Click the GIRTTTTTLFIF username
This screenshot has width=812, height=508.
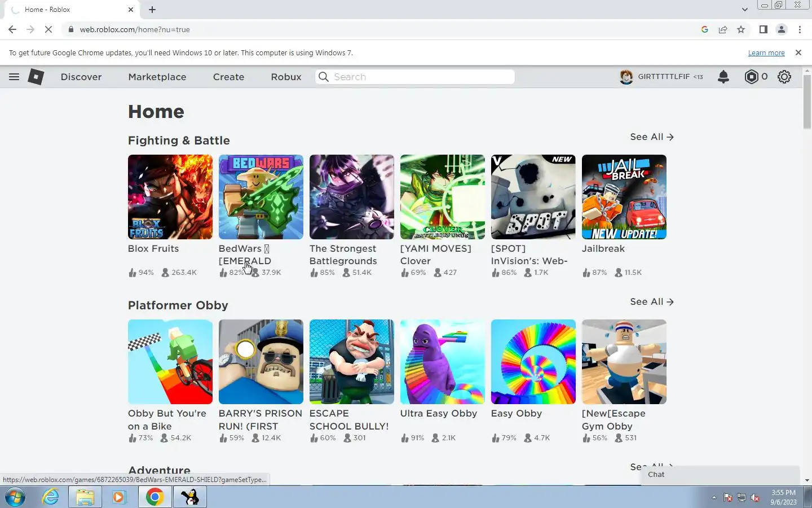(664, 77)
